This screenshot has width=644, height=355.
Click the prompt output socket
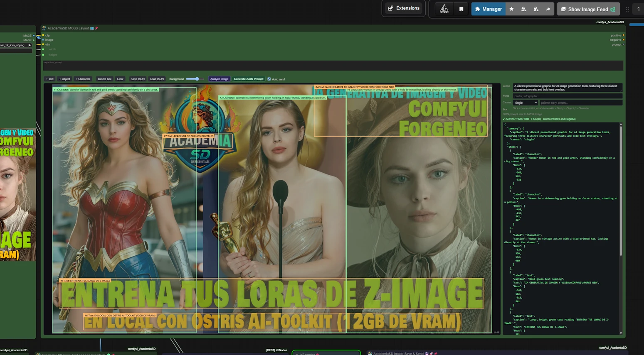623,44
